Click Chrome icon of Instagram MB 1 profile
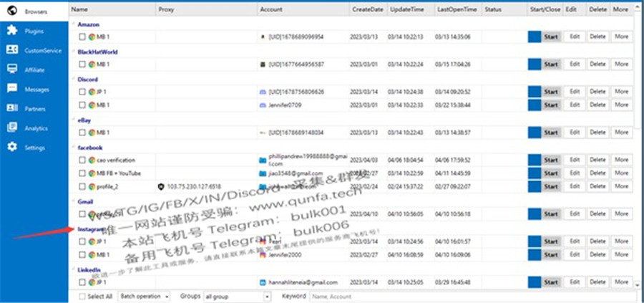This screenshot has height=303, width=644. [x=92, y=254]
